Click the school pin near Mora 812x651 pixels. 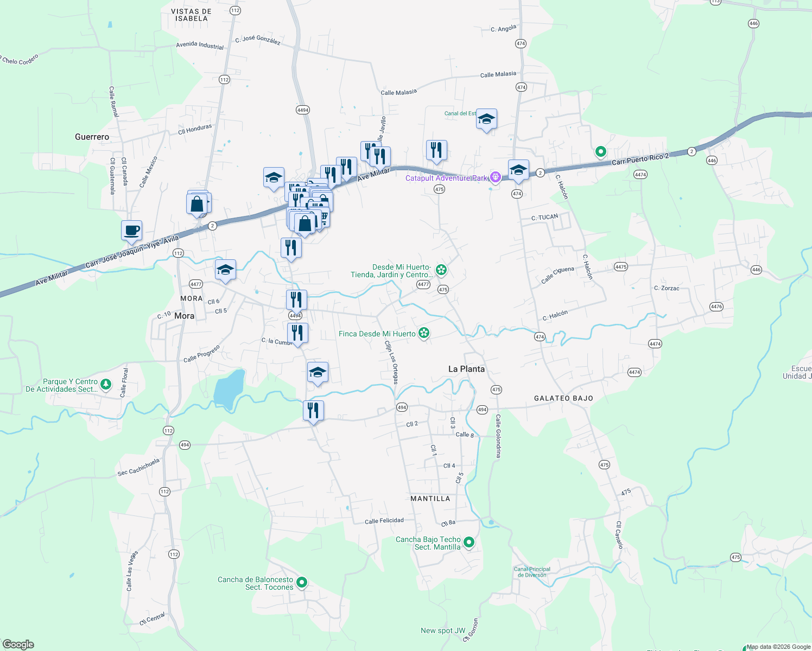tap(225, 270)
